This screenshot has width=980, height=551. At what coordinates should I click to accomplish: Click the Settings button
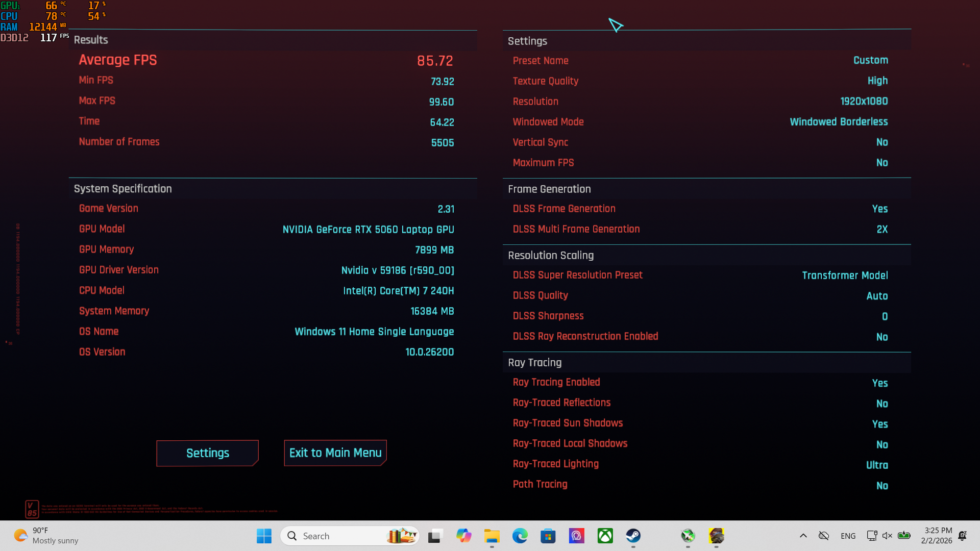tap(207, 453)
